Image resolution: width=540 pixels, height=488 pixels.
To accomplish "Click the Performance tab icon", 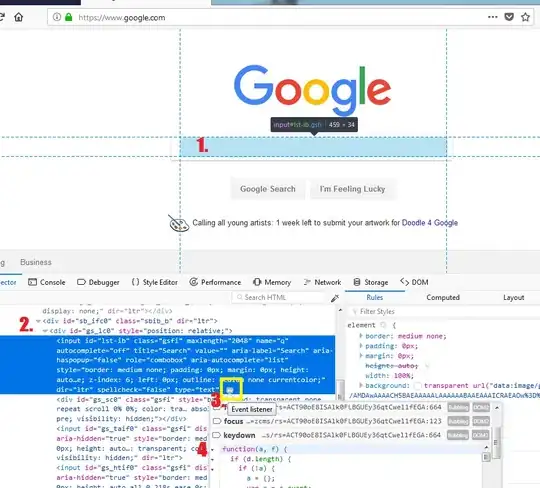I will [x=194, y=282].
